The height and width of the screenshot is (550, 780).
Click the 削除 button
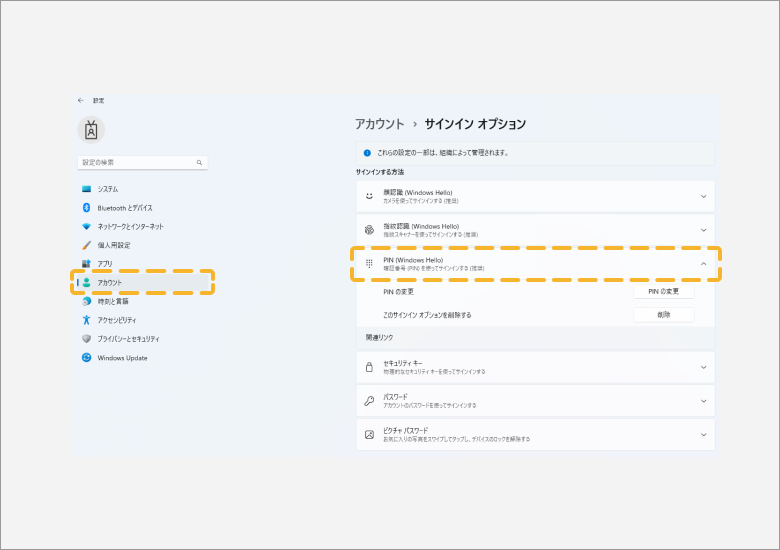tap(664, 315)
